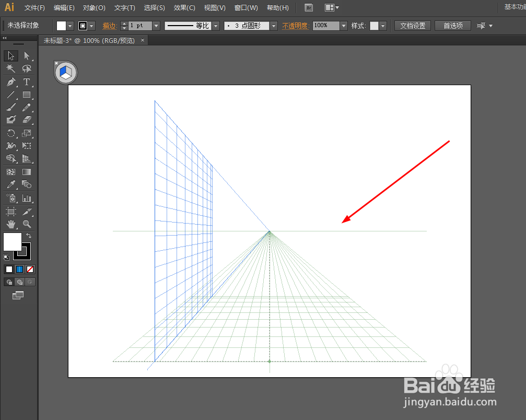Close the plane switching widget

56,63
